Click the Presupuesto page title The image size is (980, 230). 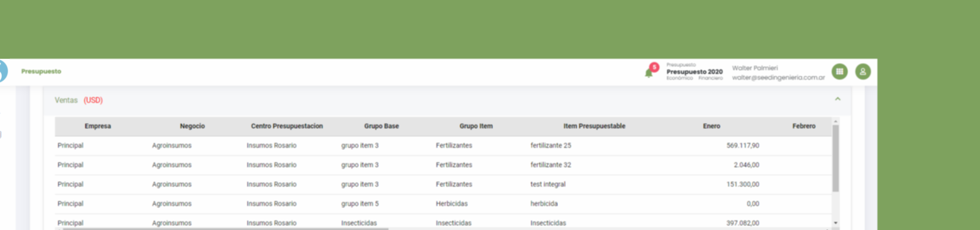pyautogui.click(x=41, y=72)
